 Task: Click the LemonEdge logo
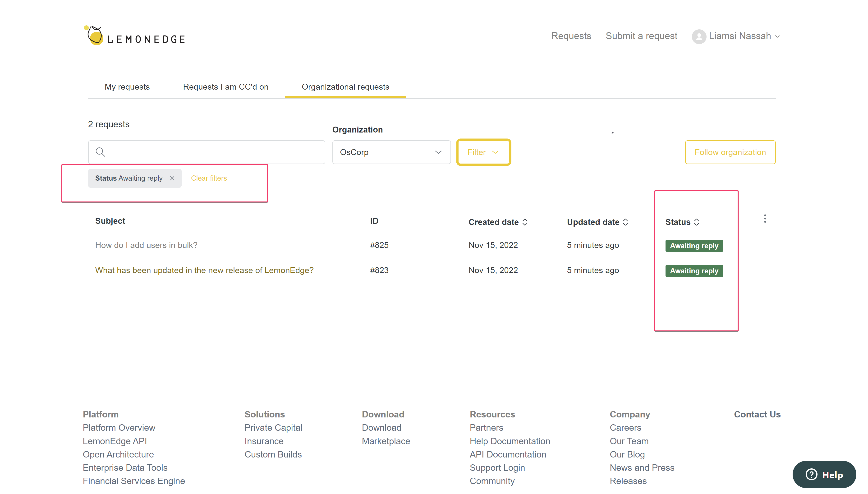click(x=134, y=36)
